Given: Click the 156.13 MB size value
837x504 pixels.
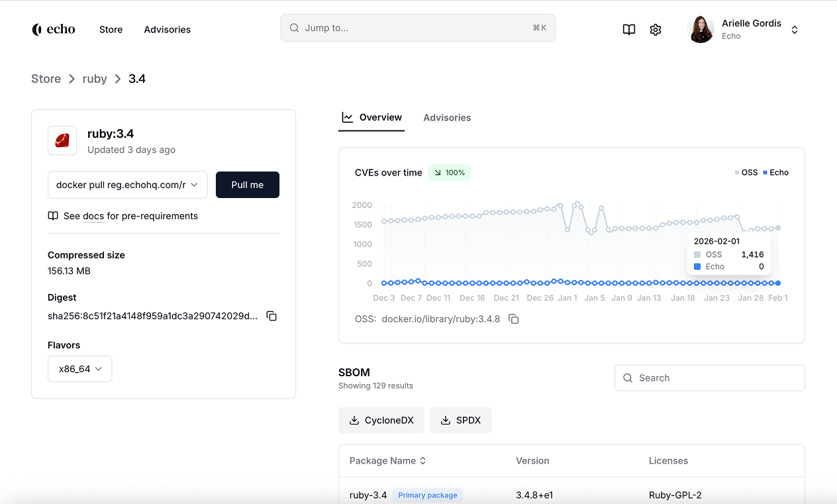Looking at the screenshot, I should 69,271.
